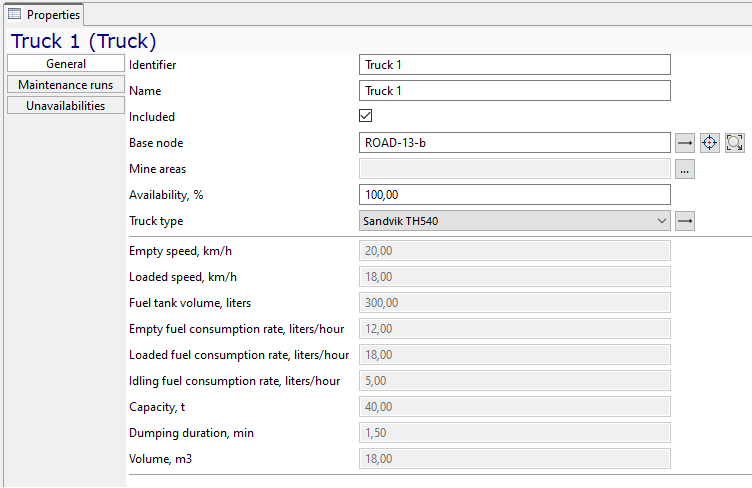The height and width of the screenshot is (488, 752).
Task: Click the 'Availability, %' label
Action: [166, 195]
